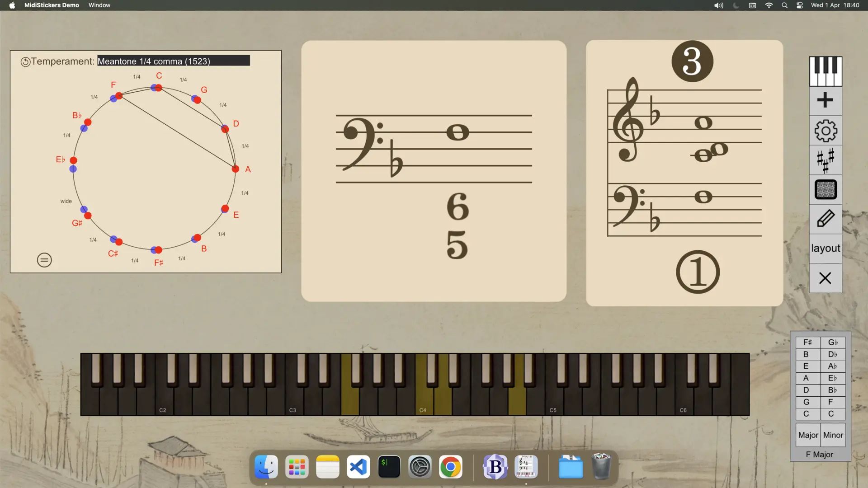Select Major mode in the key panel

point(808,435)
